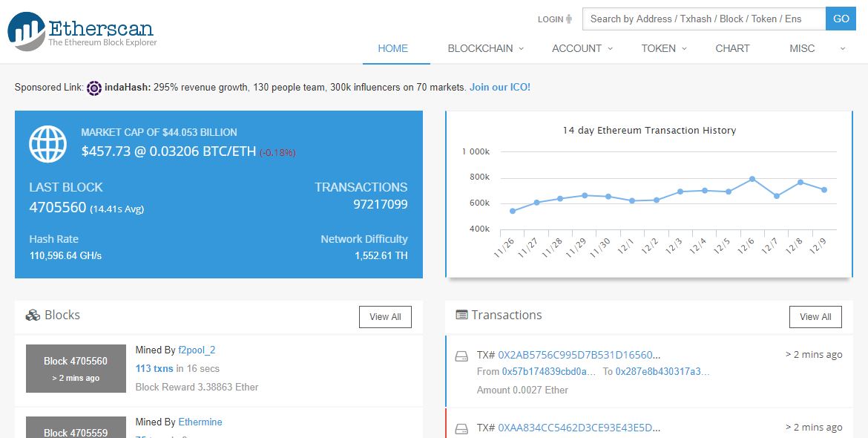Click the '1 000k' y-axis label
Image resolution: width=868 pixels, height=438 pixels.
476,151
